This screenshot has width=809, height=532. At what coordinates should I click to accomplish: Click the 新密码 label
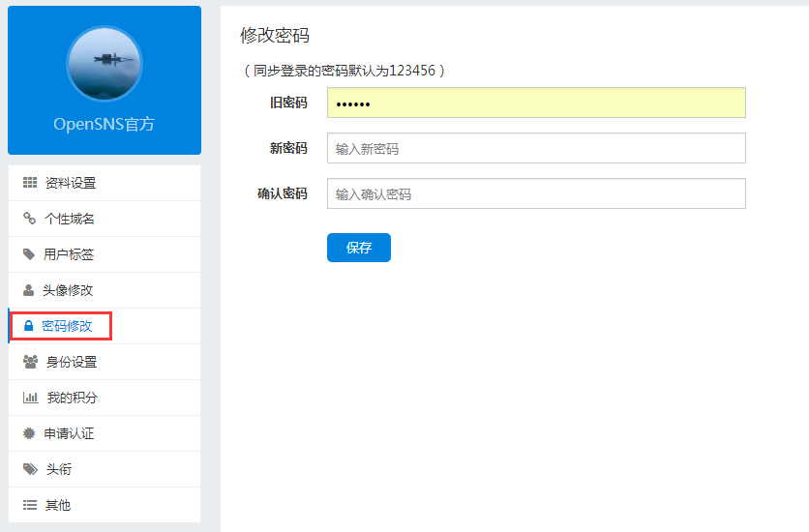(288, 148)
